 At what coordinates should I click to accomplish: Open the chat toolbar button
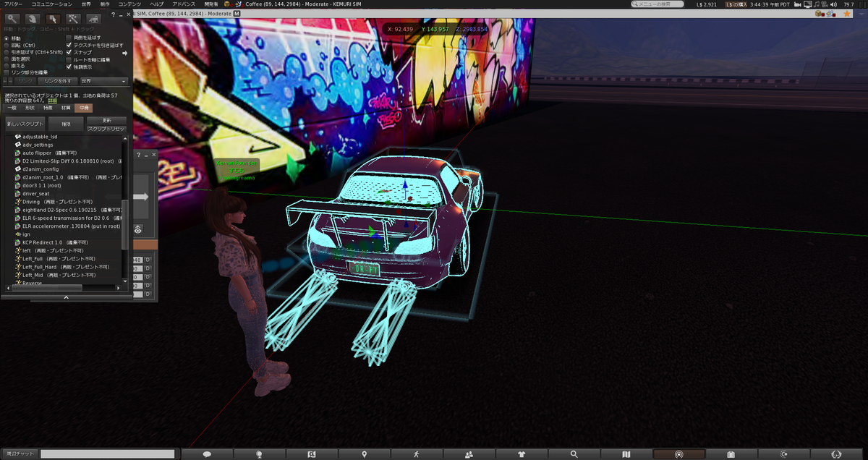[207, 454]
